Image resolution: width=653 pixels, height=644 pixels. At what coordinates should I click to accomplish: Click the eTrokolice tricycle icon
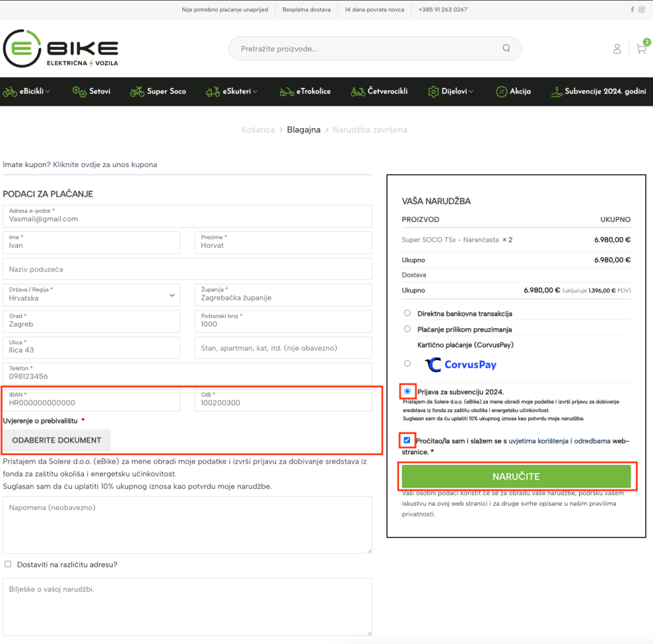click(287, 92)
